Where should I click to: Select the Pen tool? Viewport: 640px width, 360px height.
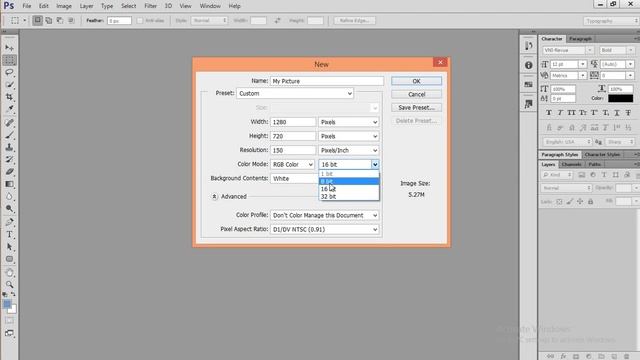tap(9, 222)
